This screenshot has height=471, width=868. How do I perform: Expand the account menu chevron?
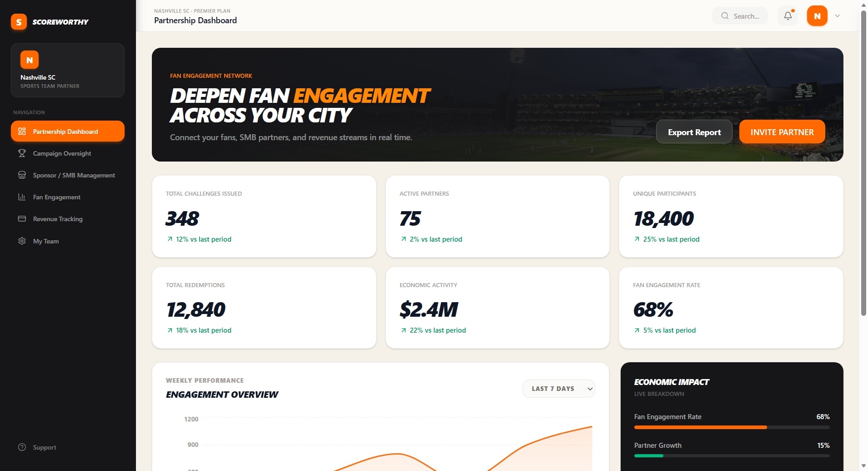coord(838,16)
